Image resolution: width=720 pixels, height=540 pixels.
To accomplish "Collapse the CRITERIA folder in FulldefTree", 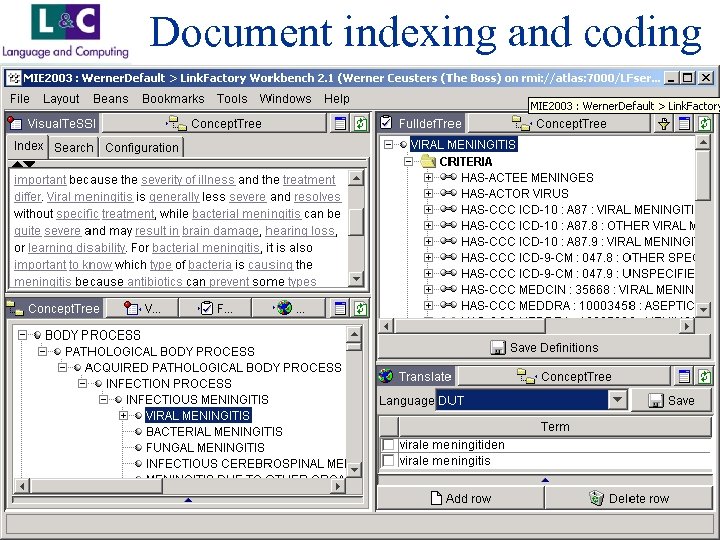I will click(x=408, y=161).
